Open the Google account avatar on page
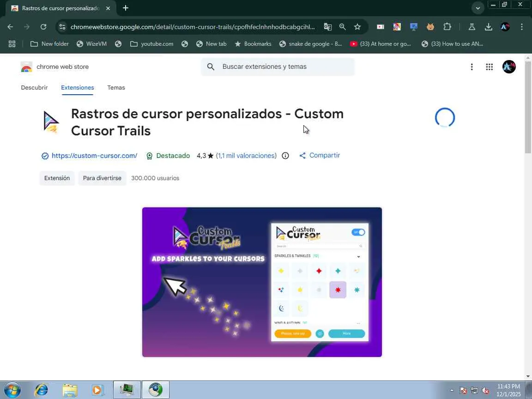This screenshot has height=399, width=532. 509,67
